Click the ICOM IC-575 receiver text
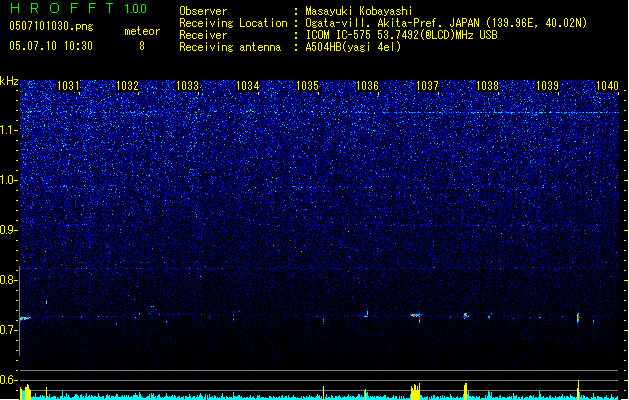This screenshot has height=400, width=629. [x=401, y=35]
